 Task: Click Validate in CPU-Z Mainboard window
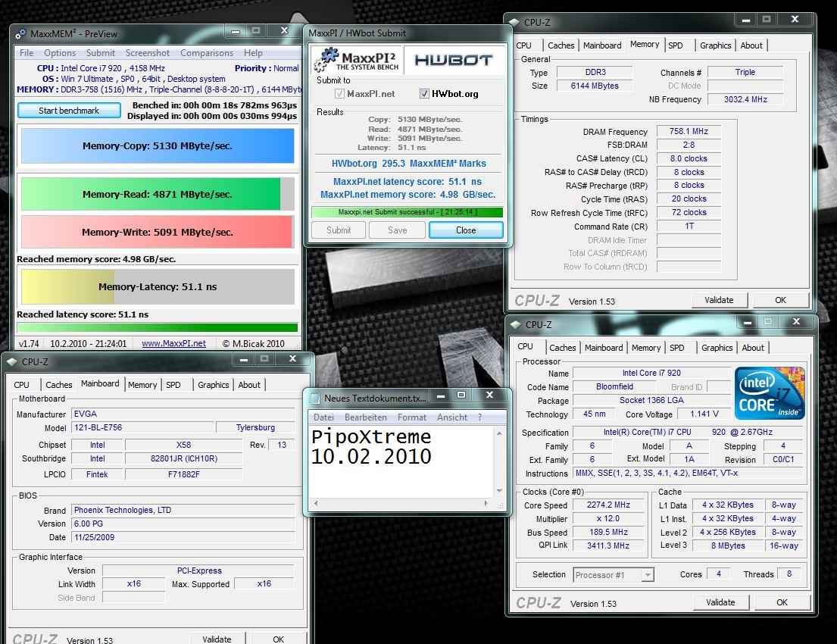point(217,639)
